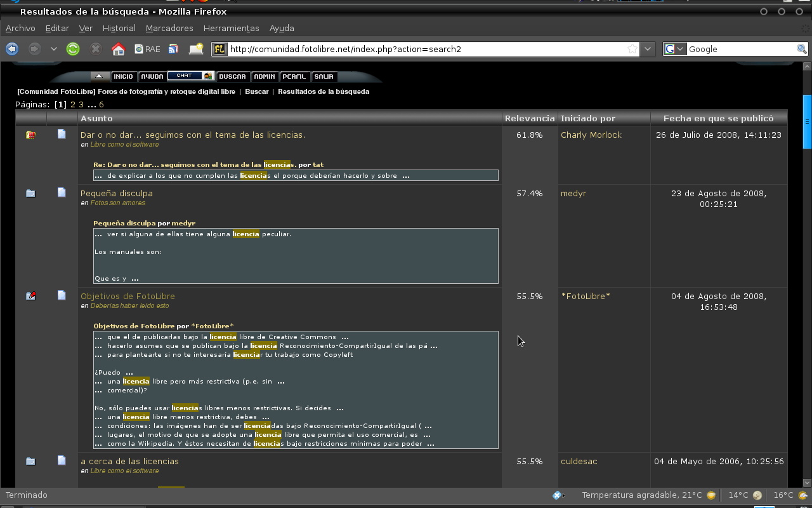
Task: Open Charly Morlock's profile
Action: (x=591, y=135)
